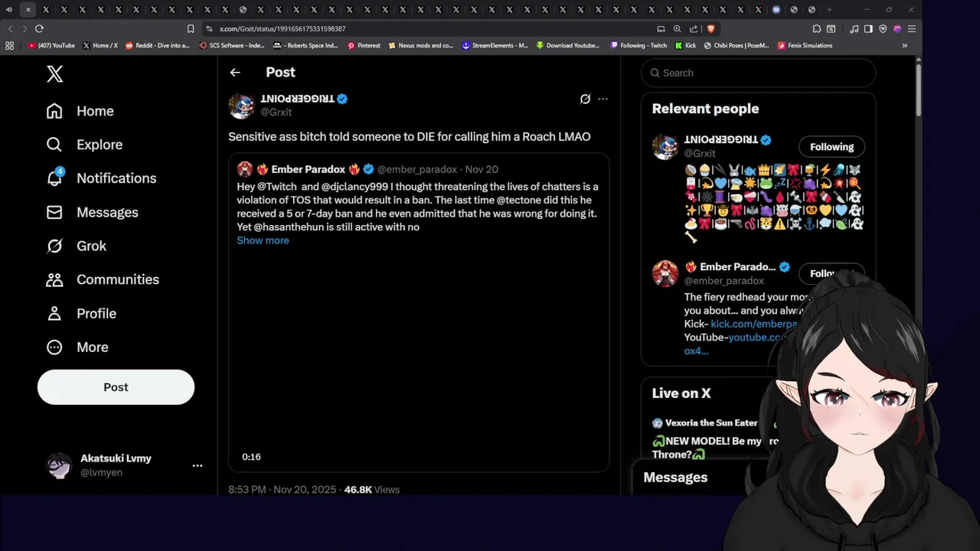The image size is (980, 551).
Task: Open the Kick bookmark
Action: click(685, 45)
